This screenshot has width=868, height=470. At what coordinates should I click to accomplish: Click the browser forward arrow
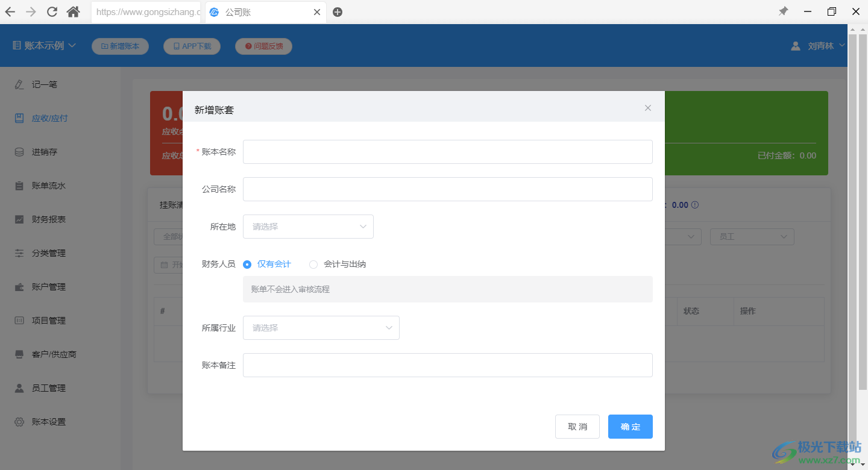tap(31, 11)
